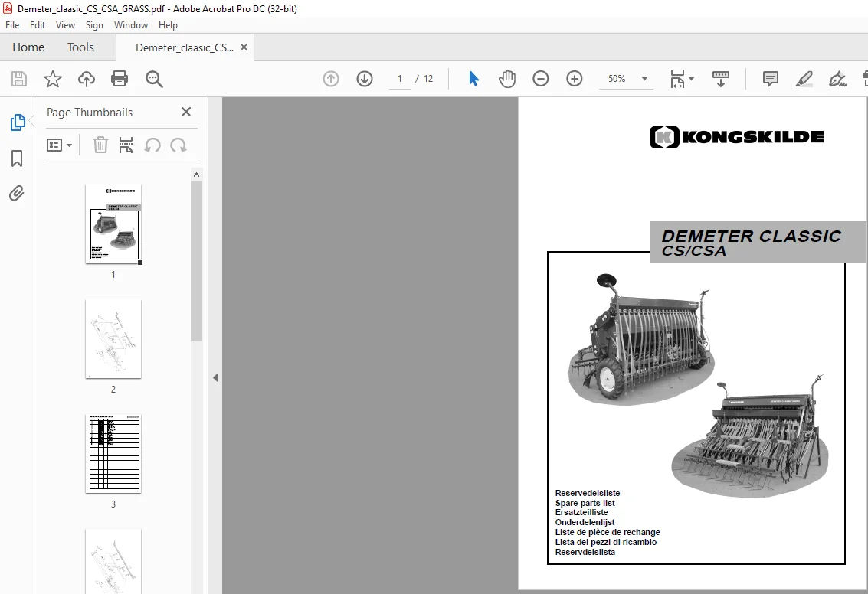
Task: Click the Save file icon
Action: click(19, 79)
